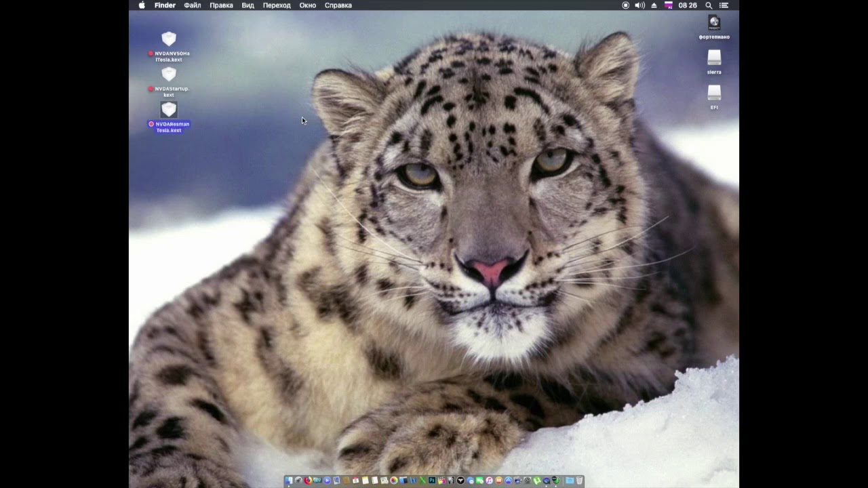This screenshot has width=868, height=488.
Task: Open the volume control in menu bar
Action: pos(639,5)
